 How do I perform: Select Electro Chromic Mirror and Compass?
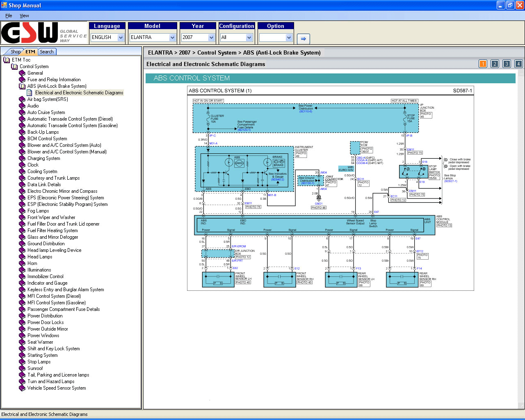pyautogui.click(x=62, y=191)
